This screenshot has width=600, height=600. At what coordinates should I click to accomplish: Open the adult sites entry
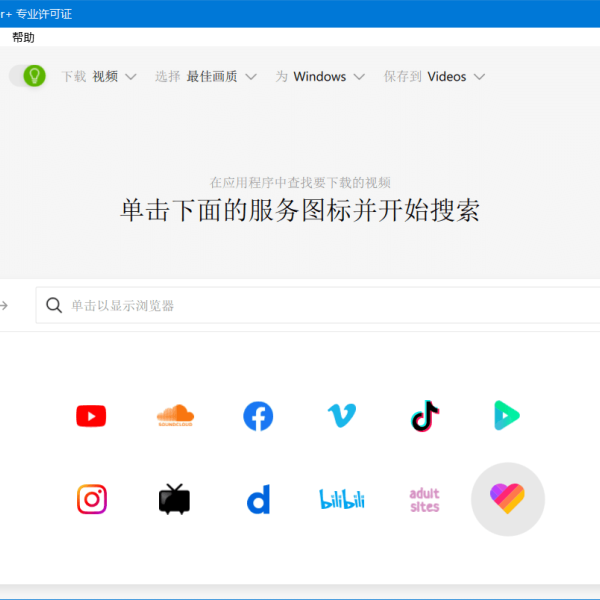coord(424,500)
